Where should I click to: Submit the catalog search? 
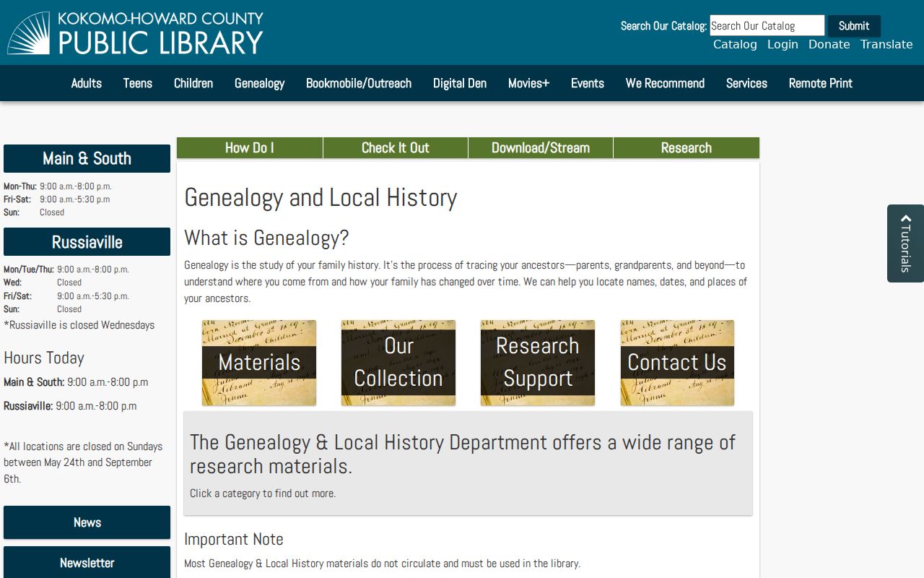coord(854,25)
